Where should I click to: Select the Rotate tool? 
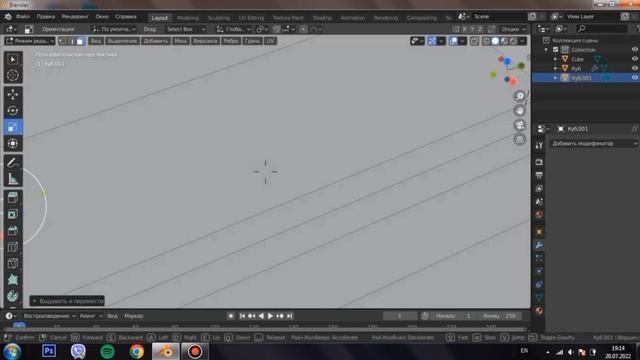[13, 111]
